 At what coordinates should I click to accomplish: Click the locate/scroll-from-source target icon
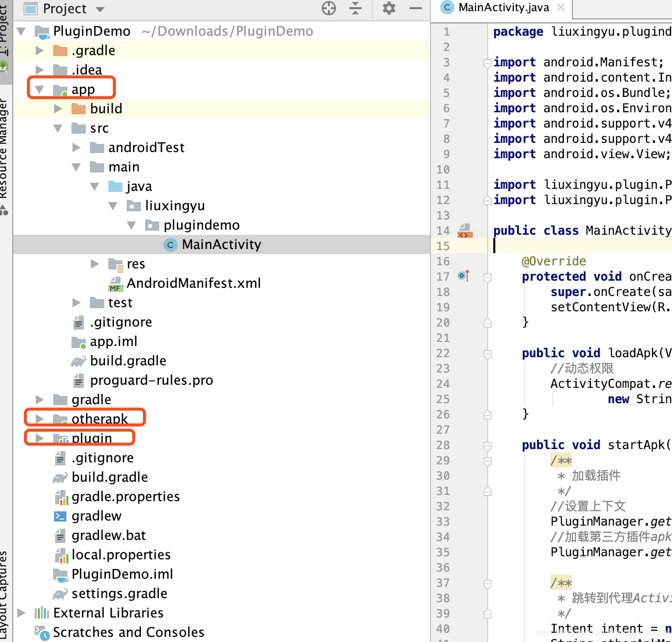point(329,8)
